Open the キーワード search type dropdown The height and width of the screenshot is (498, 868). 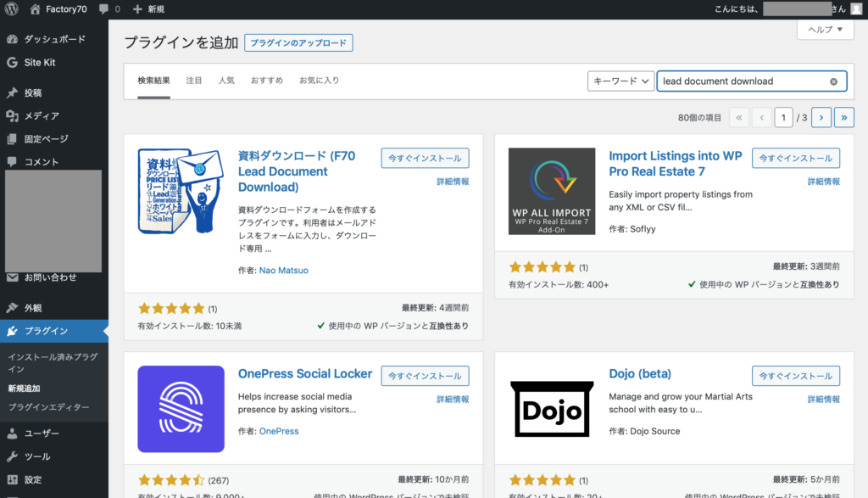[620, 81]
